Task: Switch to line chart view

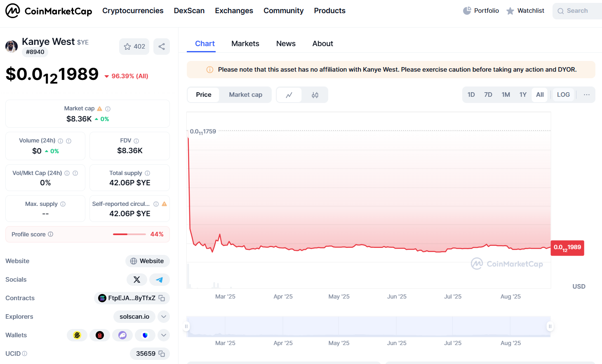Action: point(289,95)
